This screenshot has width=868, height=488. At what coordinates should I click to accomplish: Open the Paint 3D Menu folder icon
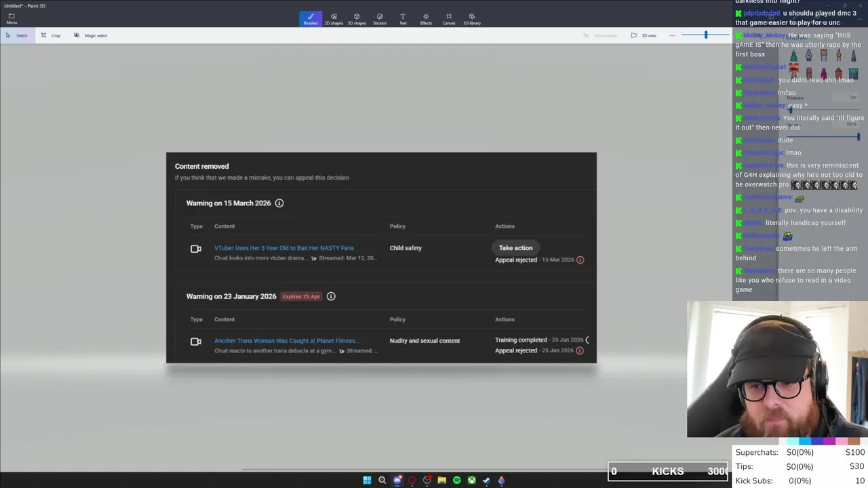12,16
